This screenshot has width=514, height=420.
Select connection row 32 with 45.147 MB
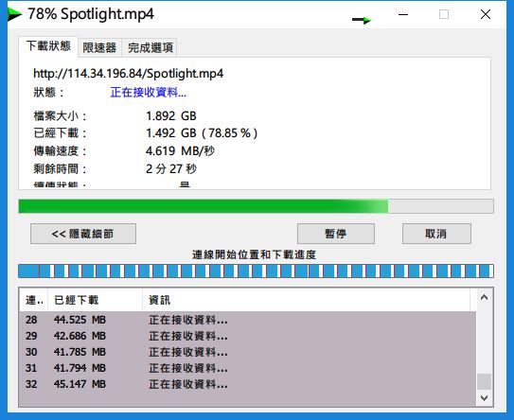coord(247,384)
